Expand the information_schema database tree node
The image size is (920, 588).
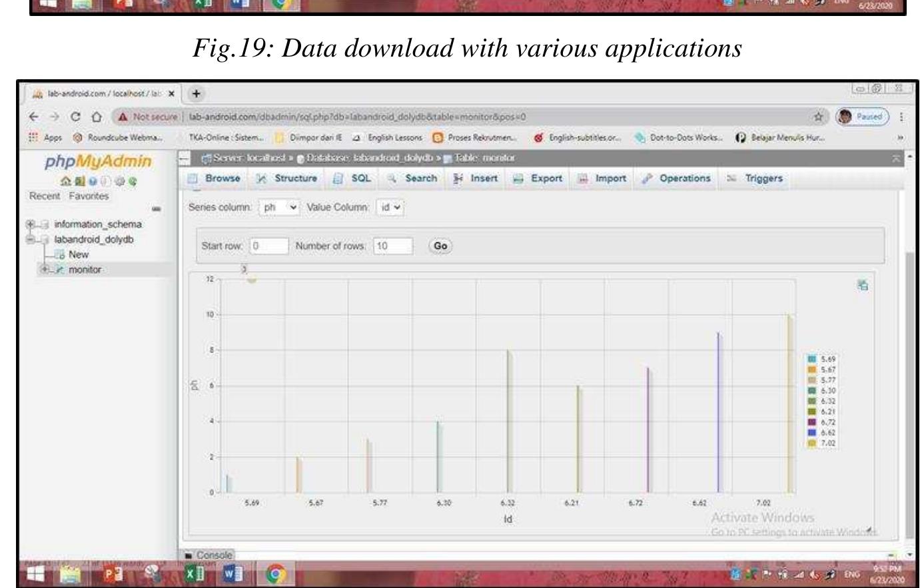click(31, 224)
